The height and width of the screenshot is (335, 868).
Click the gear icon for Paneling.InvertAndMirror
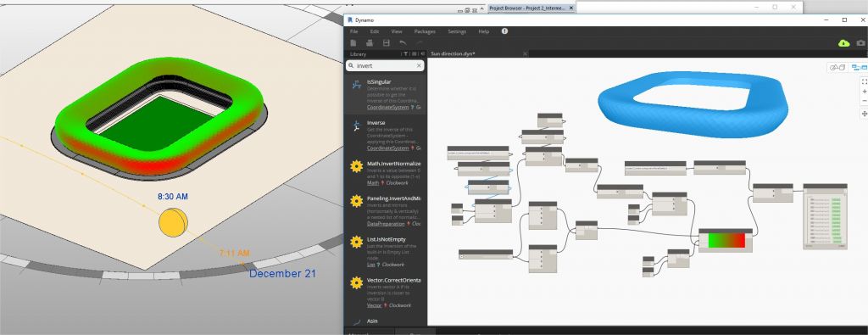click(357, 201)
